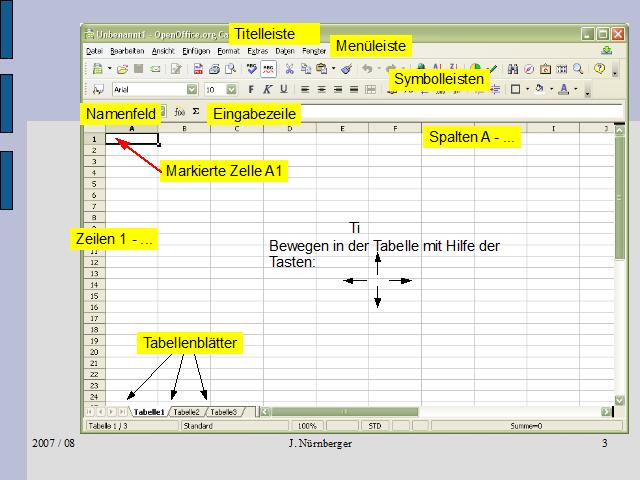This screenshot has width=640, height=480.
Task: Toggle STD selection mode in status bar
Action: [375, 426]
